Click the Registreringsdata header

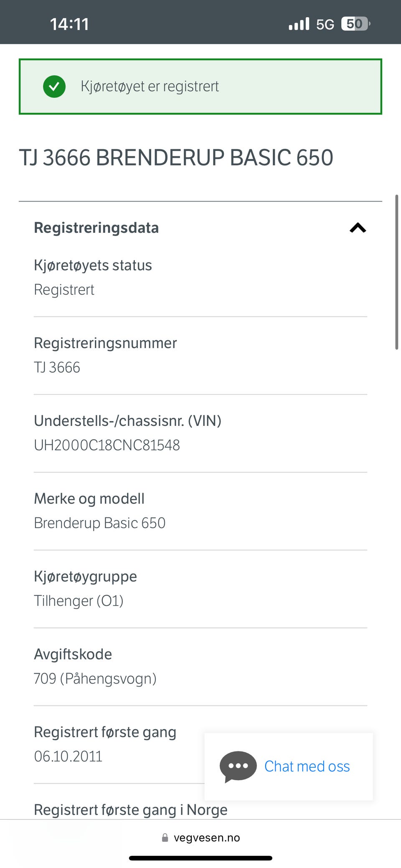(x=96, y=228)
